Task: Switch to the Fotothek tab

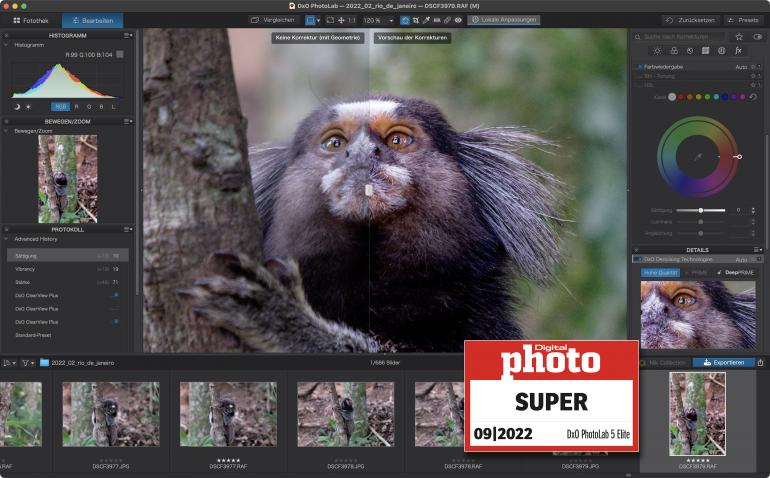Action: (x=31, y=21)
